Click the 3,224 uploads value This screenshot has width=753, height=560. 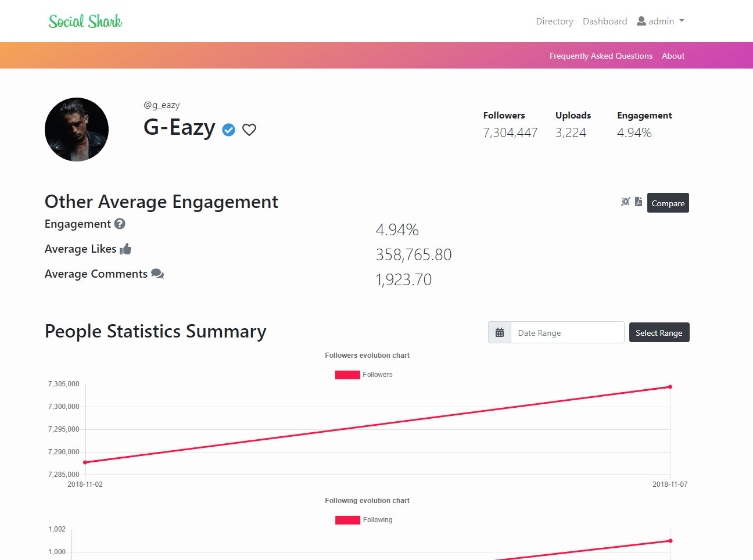[571, 132]
